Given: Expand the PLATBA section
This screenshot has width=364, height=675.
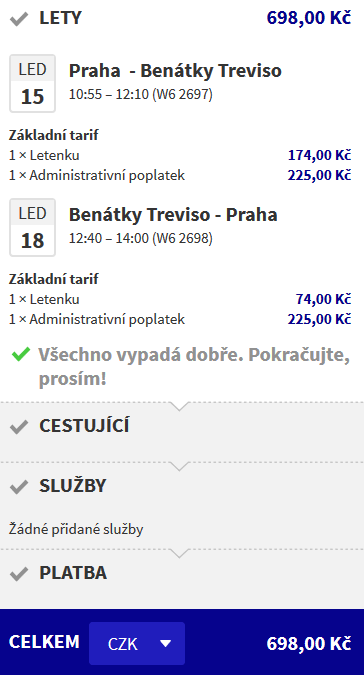Looking at the screenshot, I should pos(182,573).
